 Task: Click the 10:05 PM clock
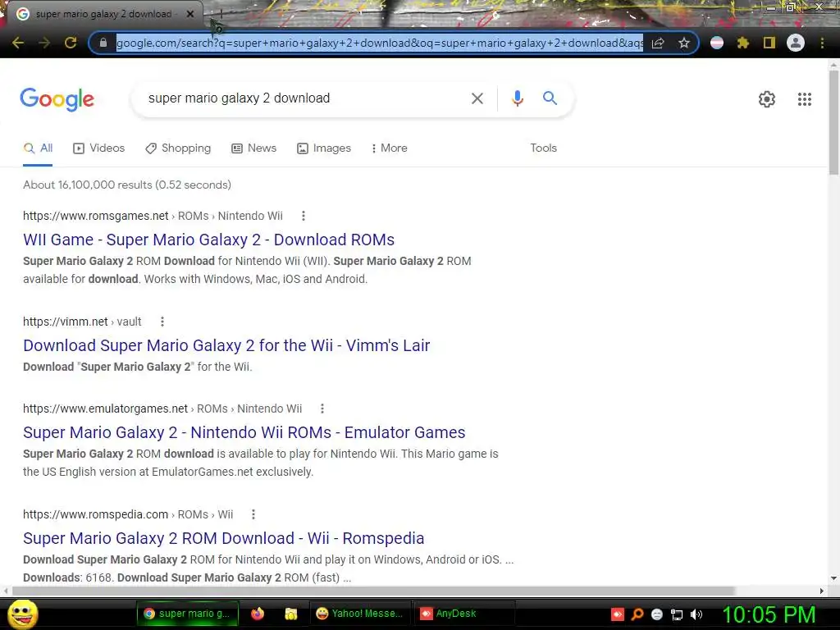769,614
